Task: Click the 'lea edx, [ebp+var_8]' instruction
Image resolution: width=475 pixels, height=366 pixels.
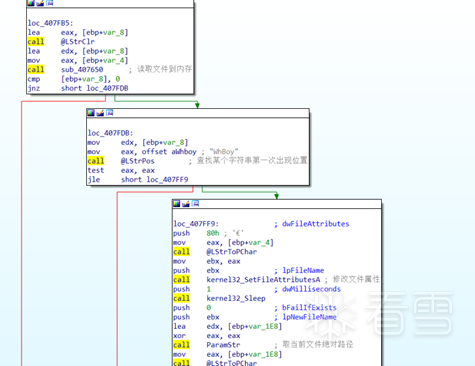Action: 78,51
